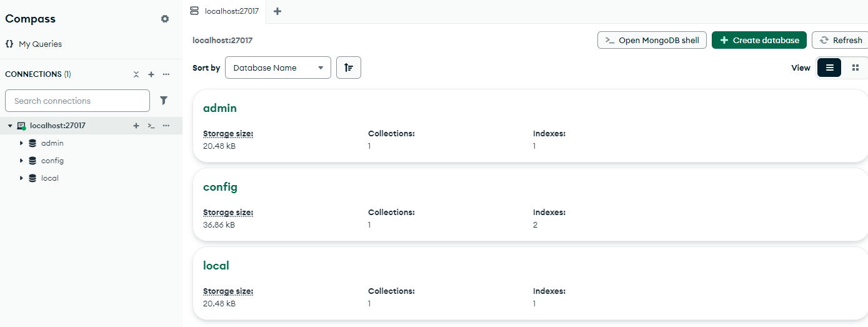Switch to list view
This screenshot has width=868, height=327.
coord(829,68)
